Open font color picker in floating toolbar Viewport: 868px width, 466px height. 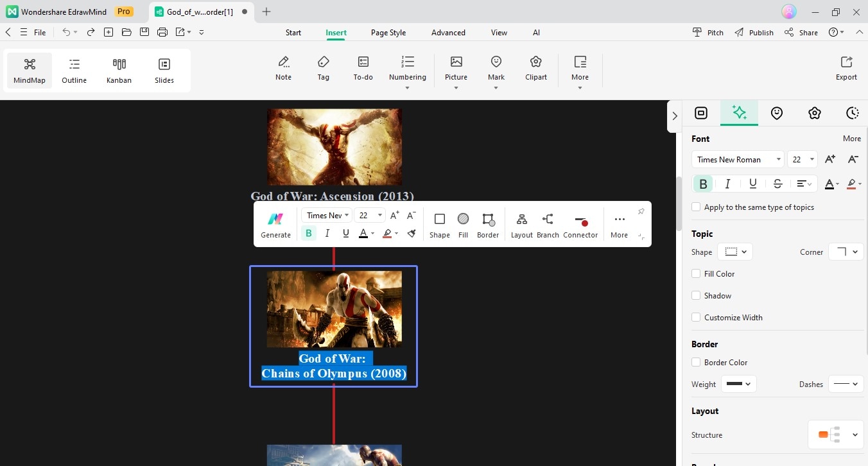pos(365,234)
